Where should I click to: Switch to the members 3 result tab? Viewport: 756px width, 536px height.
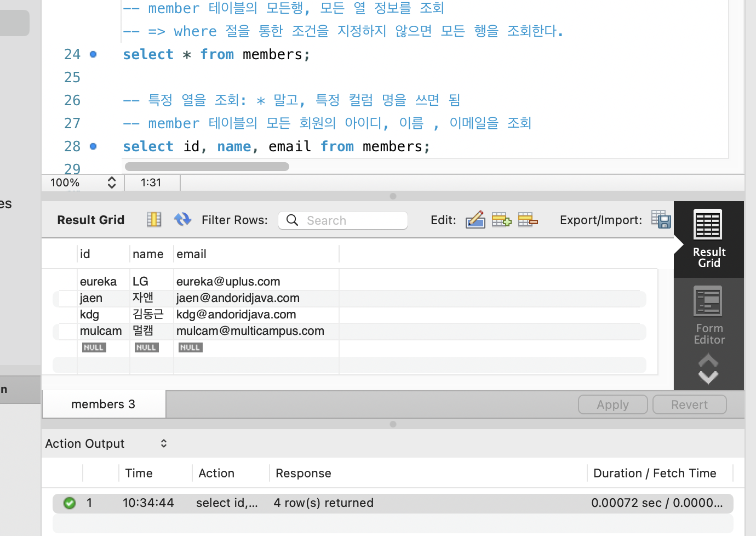point(104,404)
